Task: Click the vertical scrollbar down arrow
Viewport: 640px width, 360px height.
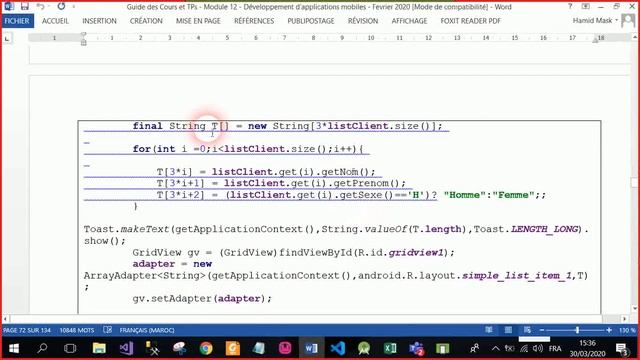Action: click(635, 309)
